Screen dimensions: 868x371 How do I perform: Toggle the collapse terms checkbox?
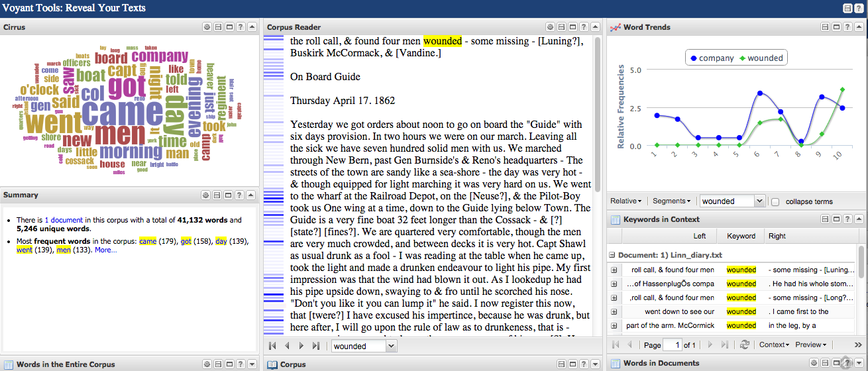pos(776,201)
